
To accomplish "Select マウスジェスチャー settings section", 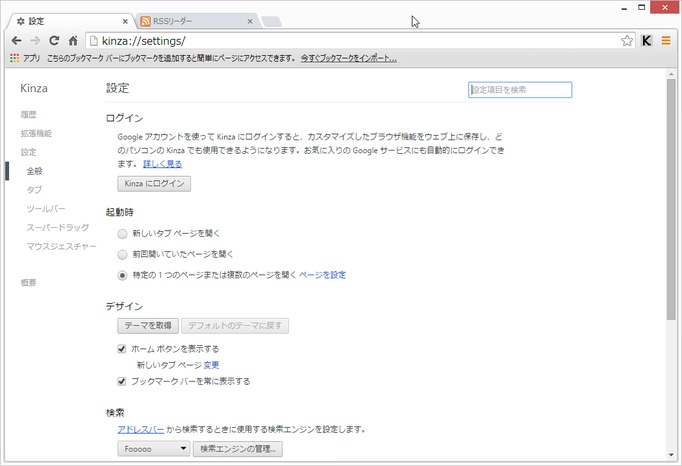I will (x=61, y=246).
